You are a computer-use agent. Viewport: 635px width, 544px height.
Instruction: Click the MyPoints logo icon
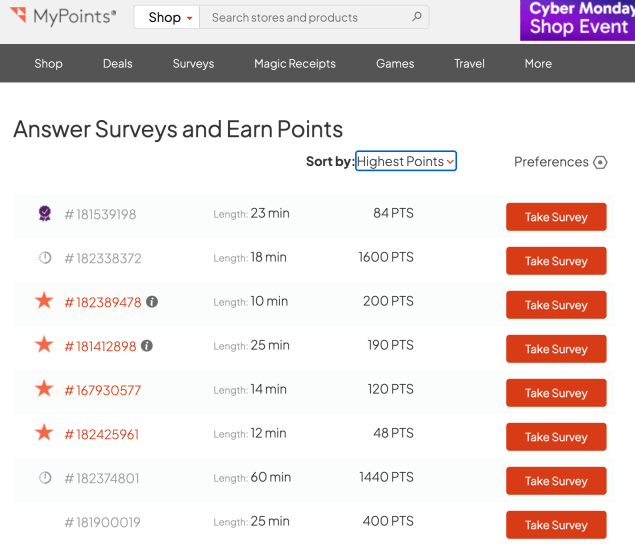[x=18, y=16]
